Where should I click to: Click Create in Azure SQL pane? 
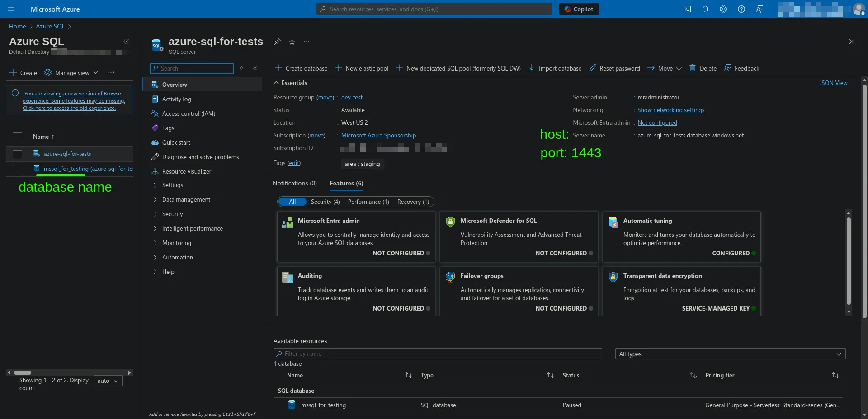[x=23, y=73]
